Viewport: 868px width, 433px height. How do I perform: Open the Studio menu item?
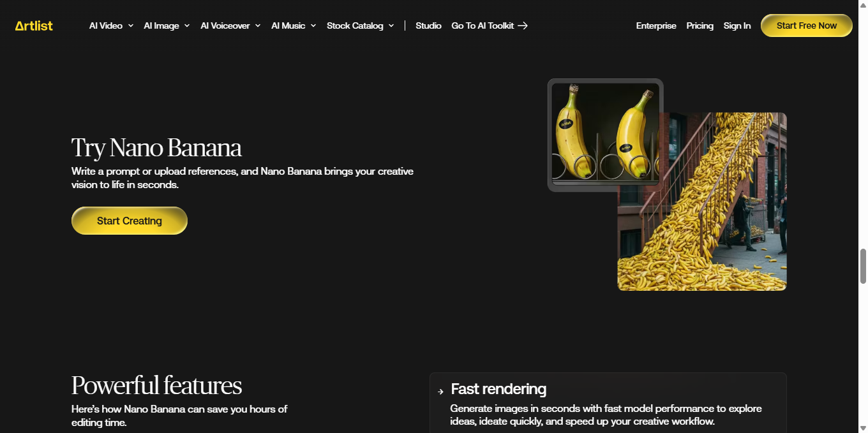pos(428,26)
